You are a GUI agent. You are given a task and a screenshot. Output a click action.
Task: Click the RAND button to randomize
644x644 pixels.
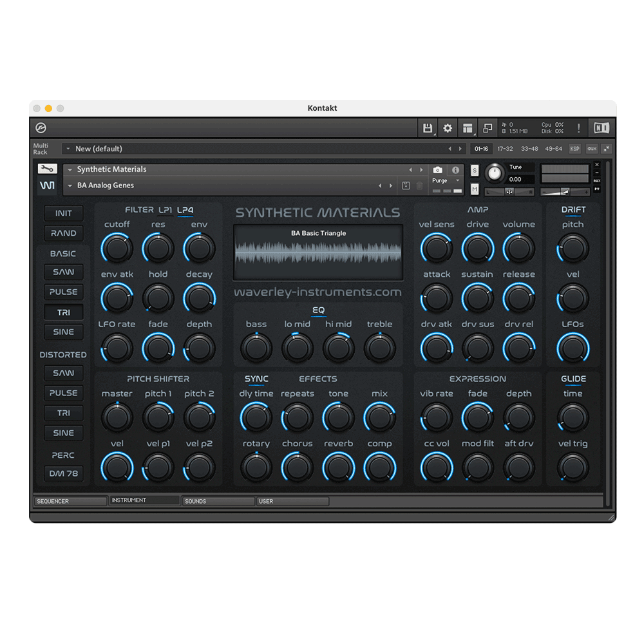pos(62,233)
